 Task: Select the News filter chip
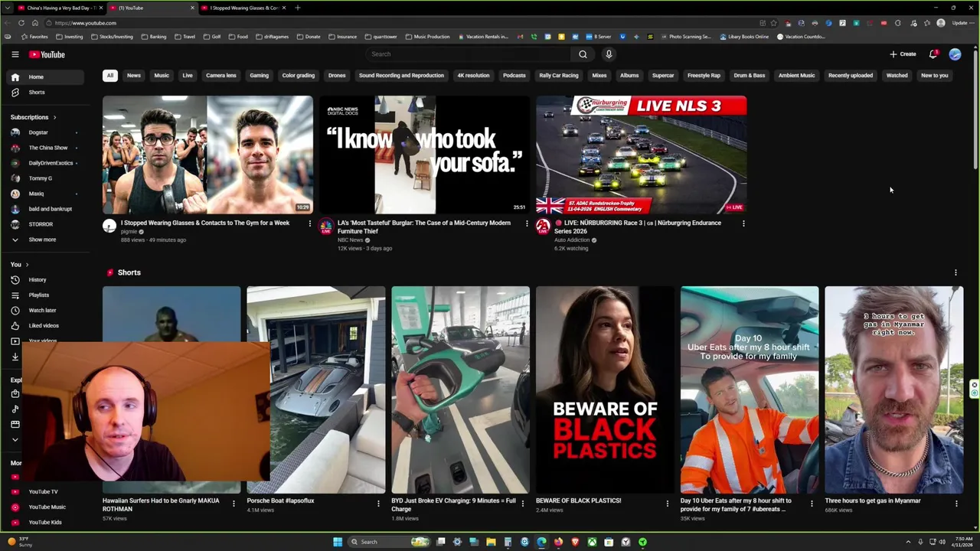(x=134, y=75)
